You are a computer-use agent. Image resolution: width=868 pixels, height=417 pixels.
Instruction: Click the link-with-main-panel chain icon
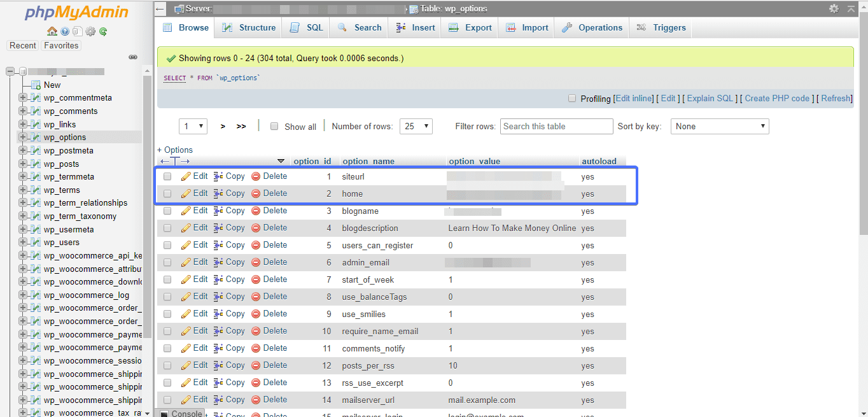pos(133,57)
